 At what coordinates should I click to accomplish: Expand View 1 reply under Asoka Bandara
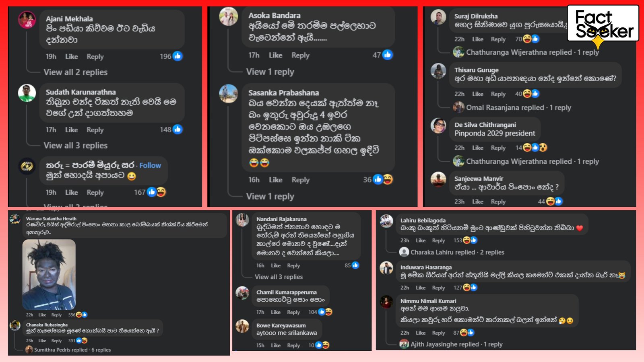pos(270,72)
